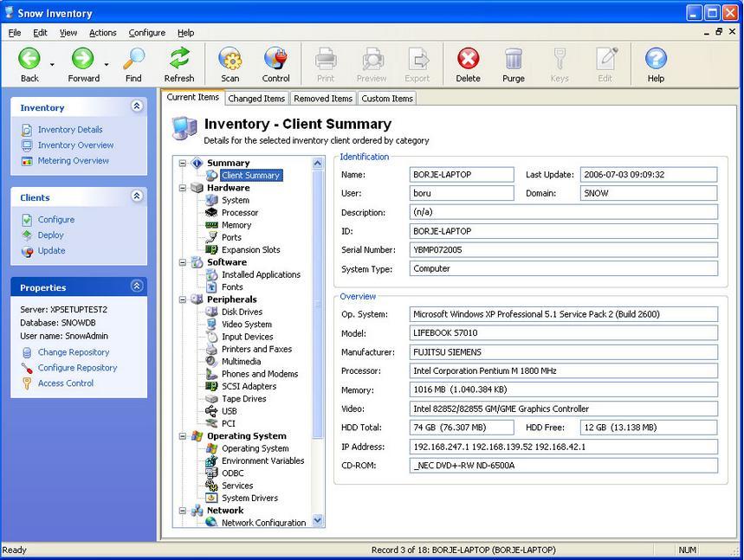Screen dimensions: 744x560
Task: Open Help from the toolbar
Action: (655, 63)
